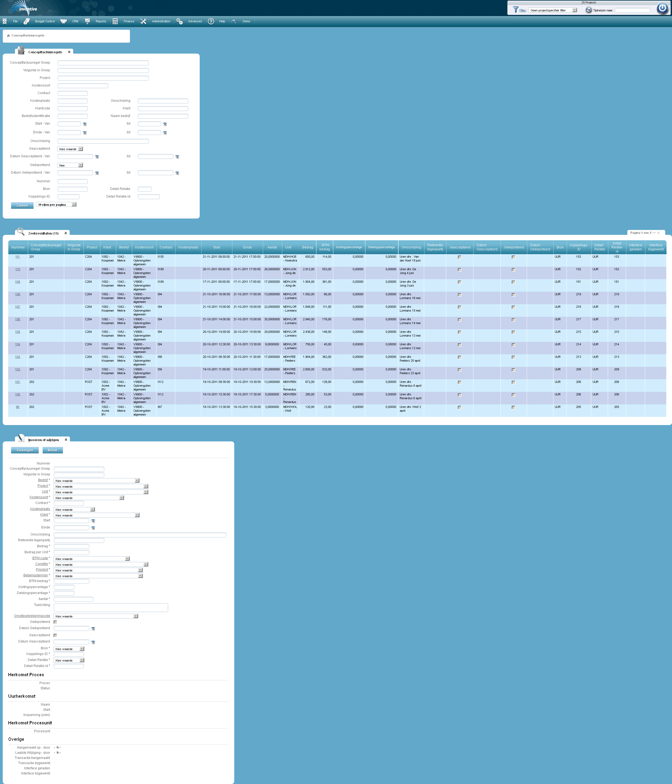Click the Zoeken button
672x784 pixels.
coord(22,205)
